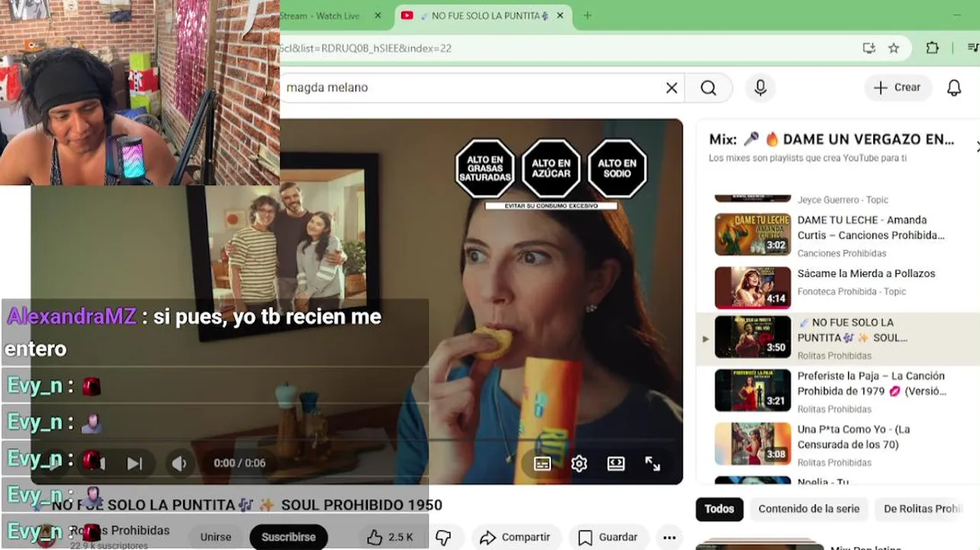This screenshot has height=550, width=980.
Task: Like the video with 2.5 K
Action: pos(390,537)
